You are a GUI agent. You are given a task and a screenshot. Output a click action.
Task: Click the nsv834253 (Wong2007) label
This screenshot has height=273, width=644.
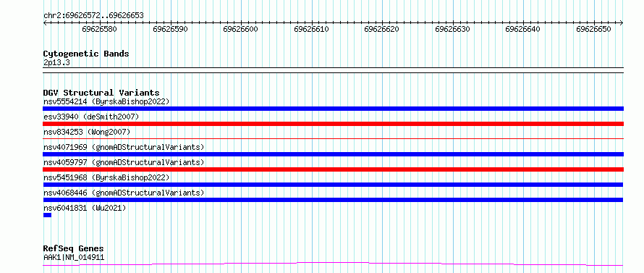pyautogui.click(x=87, y=132)
